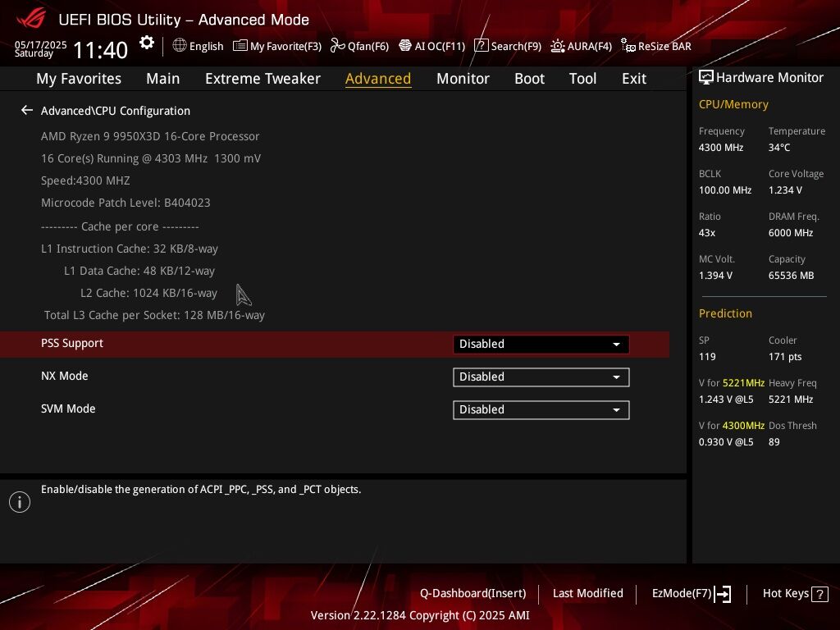Click the Cooler 171 pts value
The width and height of the screenshot is (840, 630).
(785, 357)
